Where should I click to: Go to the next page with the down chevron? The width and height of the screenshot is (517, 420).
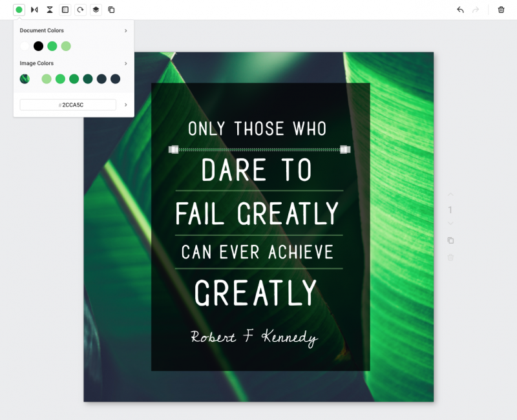pos(450,224)
